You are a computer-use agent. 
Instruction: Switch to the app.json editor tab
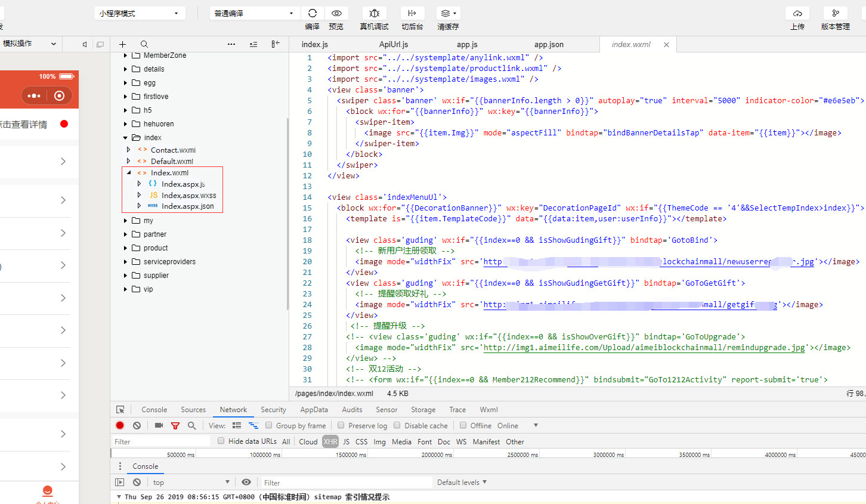click(549, 45)
